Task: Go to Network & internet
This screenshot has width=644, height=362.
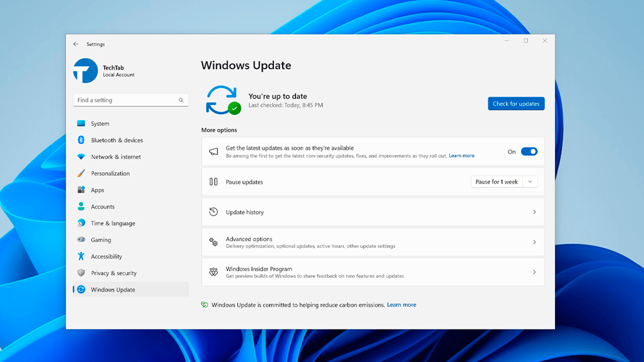Action: (131, 157)
